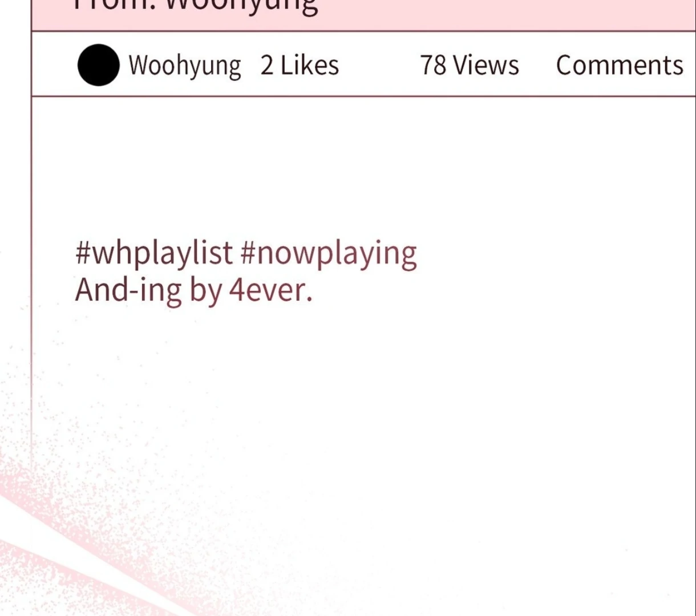The height and width of the screenshot is (616, 696).
Task: Follow the #nowplaying hashtag
Action: point(329,253)
